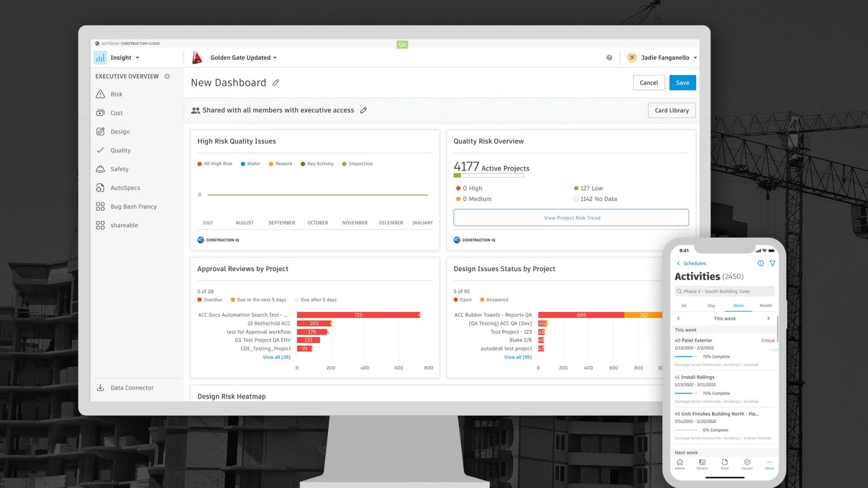Toggle the Inspection legend series
The height and width of the screenshot is (488, 868).
pyautogui.click(x=357, y=164)
